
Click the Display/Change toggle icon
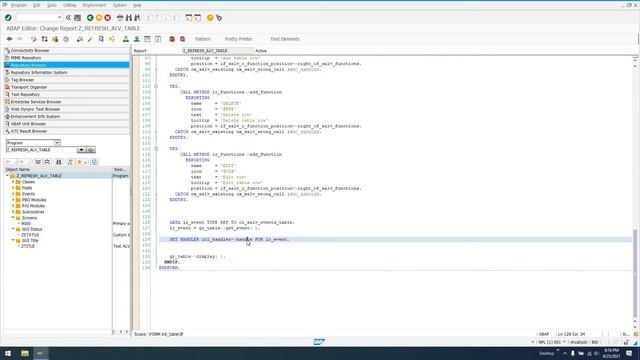33,39
